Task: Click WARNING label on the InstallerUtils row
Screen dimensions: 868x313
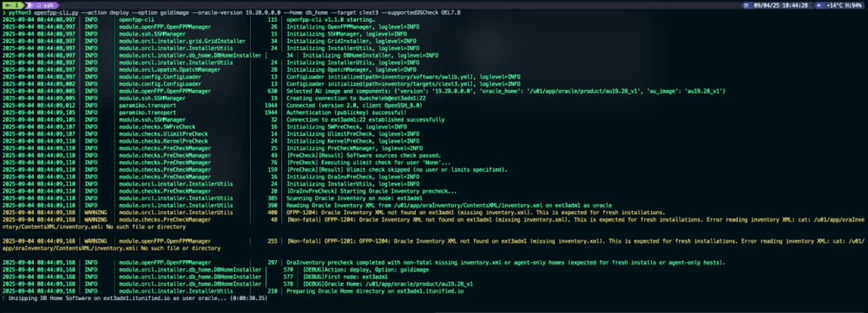Action: 95,213
